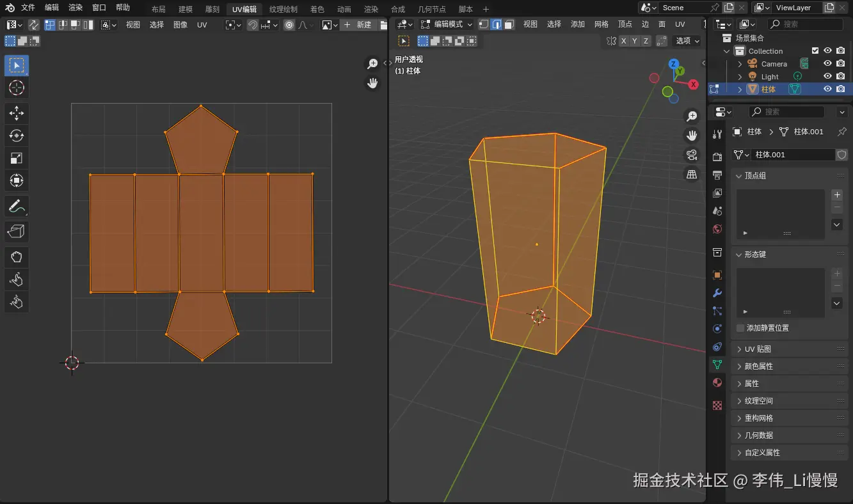
Task: Open the 文件 menu
Action: [28, 8]
